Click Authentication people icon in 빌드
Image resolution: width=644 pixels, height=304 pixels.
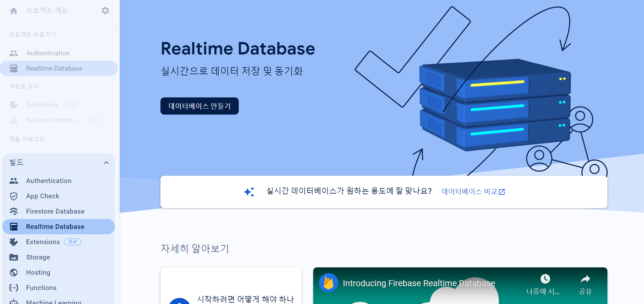[14, 181]
